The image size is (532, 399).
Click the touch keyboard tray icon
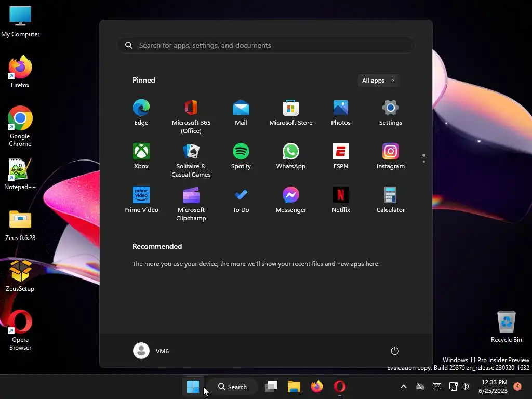tap(437, 387)
